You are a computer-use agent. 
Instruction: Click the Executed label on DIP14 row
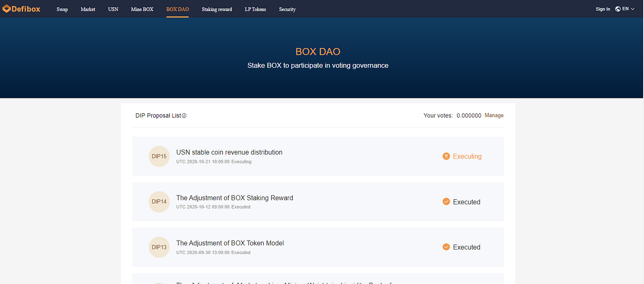click(466, 202)
